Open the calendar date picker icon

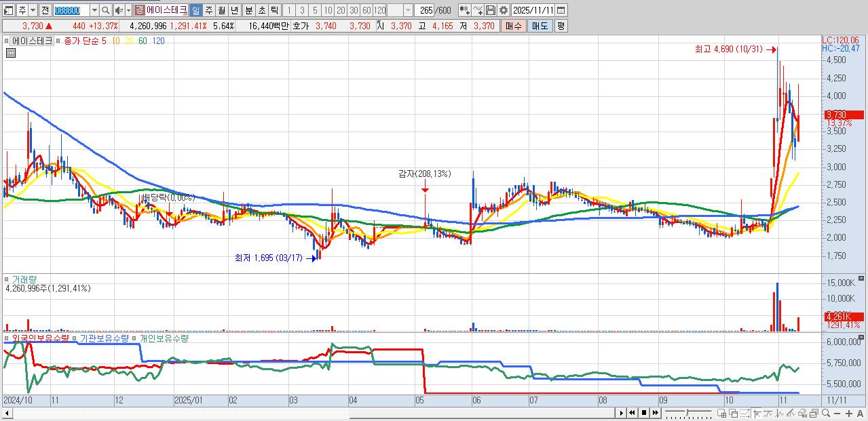click(x=561, y=10)
